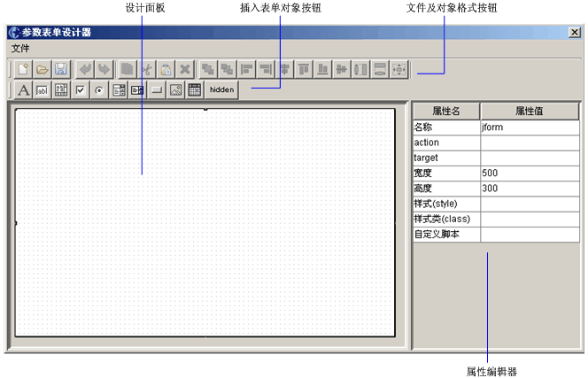Image resolution: width=588 pixels, height=378 pixels.
Task: Select the target property value field
Action: point(530,158)
